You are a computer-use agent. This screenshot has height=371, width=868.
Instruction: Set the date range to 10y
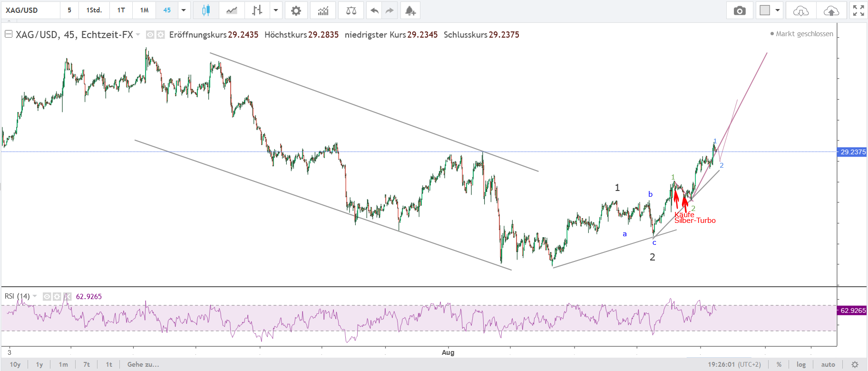pos(15,364)
